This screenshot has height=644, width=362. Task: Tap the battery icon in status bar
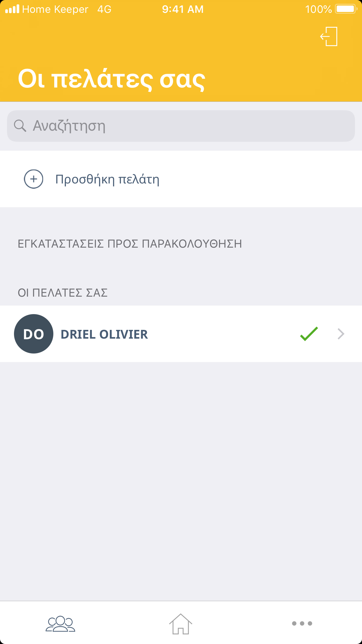[346, 9]
